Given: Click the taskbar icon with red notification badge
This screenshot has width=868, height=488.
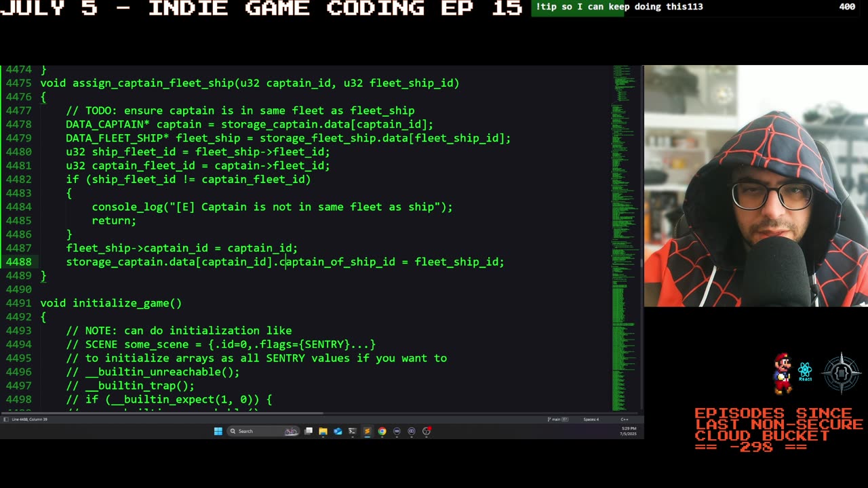Looking at the screenshot, I should click(x=427, y=431).
